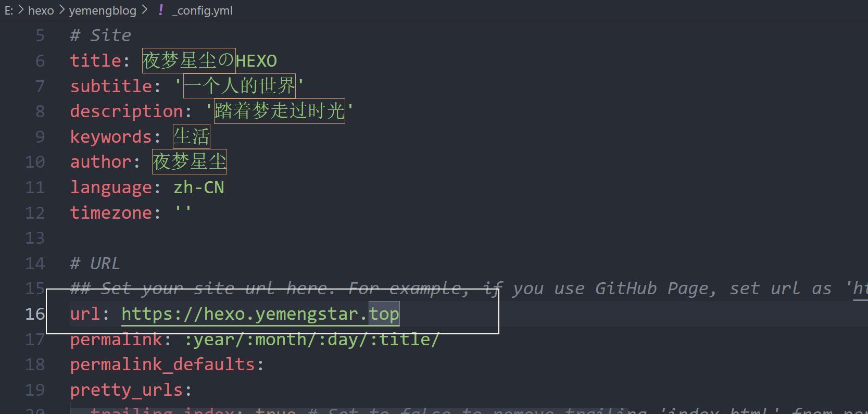Click the '# URL' comment line
Viewport: 868px width, 414px height.
95,264
